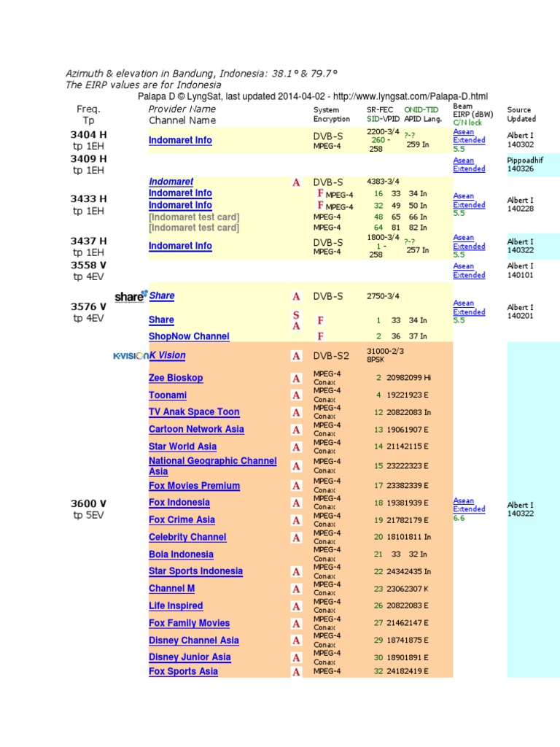Open the Celebrity Channel link

coord(187,537)
